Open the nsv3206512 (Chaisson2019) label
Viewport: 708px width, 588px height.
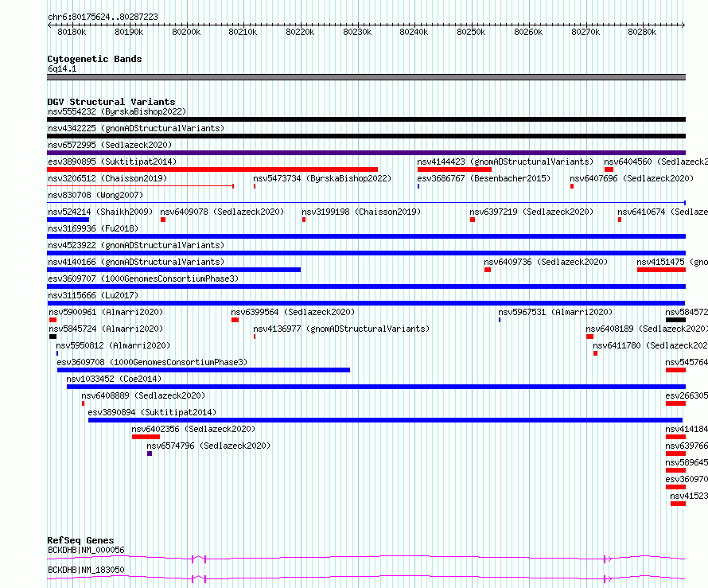(x=107, y=178)
